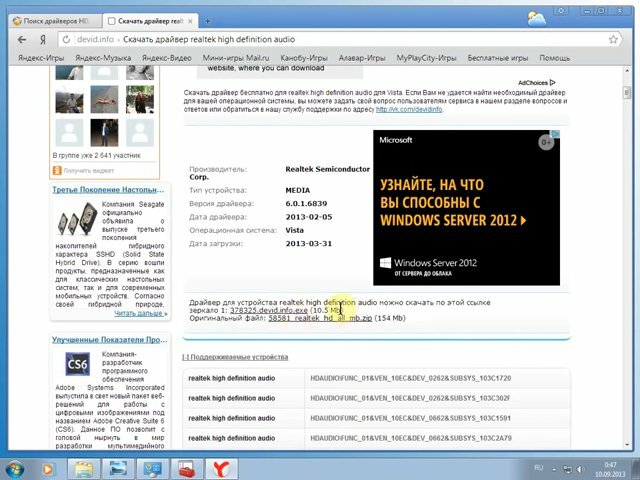Screen dimensions: 640x480
Task: Switch to the 'Поиск драйверов HD' tab
Action: coord(55,21)
